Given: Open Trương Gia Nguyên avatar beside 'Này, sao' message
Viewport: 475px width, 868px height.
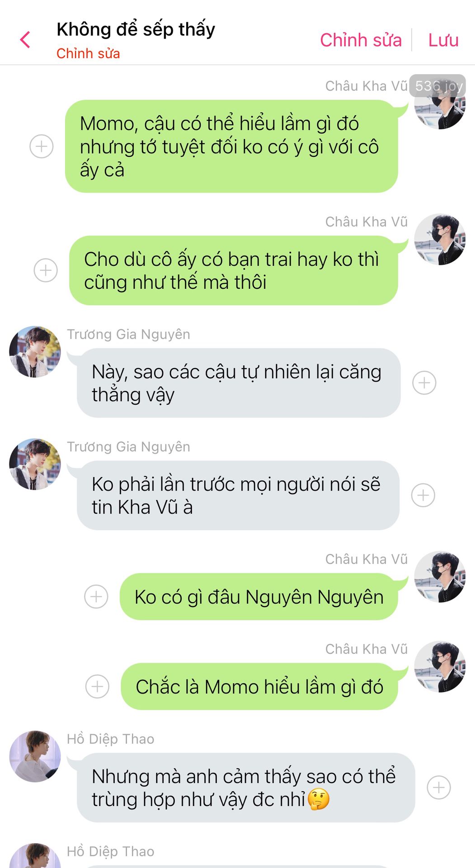Looking at the screenshot, I should (x=35, y=352).
